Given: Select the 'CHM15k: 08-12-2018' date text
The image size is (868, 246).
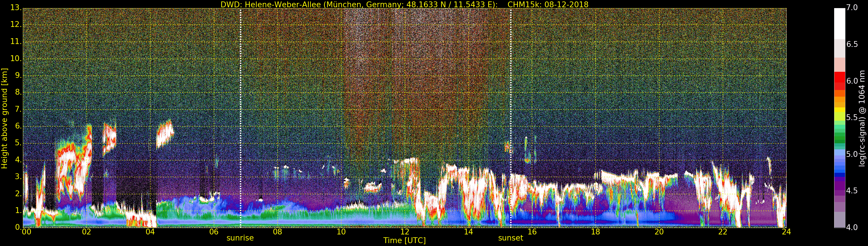Looking at the screenshot, I should tap(548, 4).
